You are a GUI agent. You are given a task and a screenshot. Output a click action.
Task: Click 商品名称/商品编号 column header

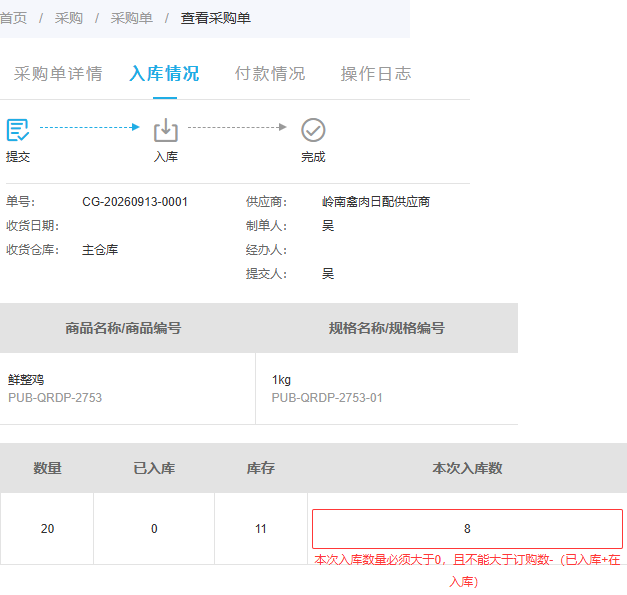[x=123, y=328]
